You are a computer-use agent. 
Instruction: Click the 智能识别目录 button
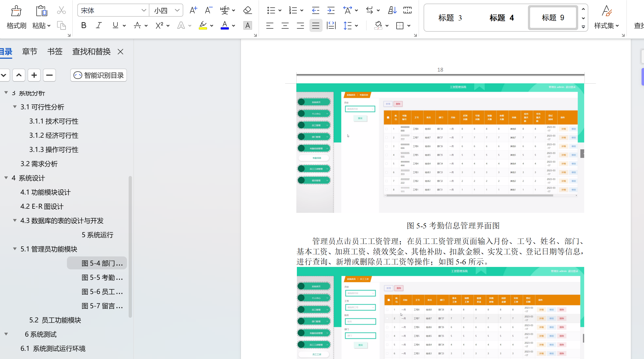[99, 75]
